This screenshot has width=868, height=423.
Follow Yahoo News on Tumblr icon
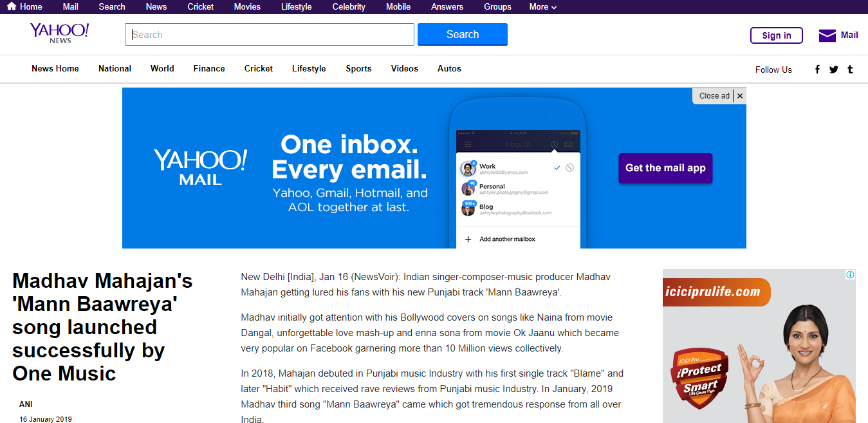click(x=850, y=70)
